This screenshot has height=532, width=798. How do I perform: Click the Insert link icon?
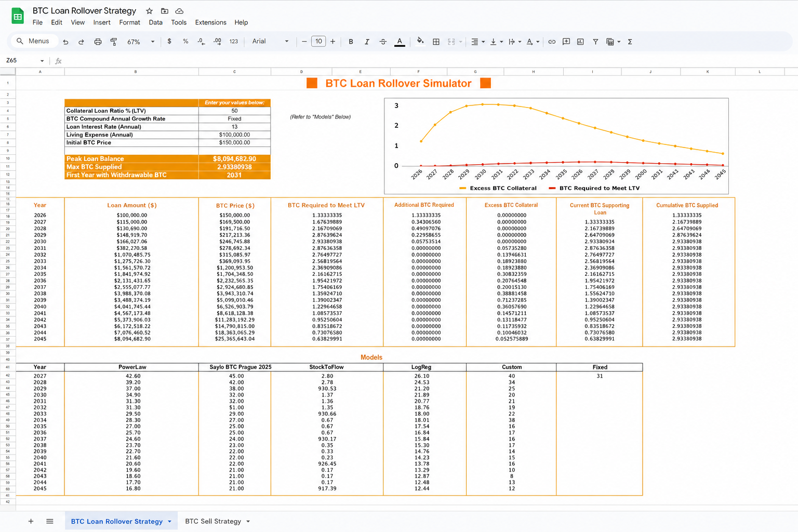coord(552,42)
